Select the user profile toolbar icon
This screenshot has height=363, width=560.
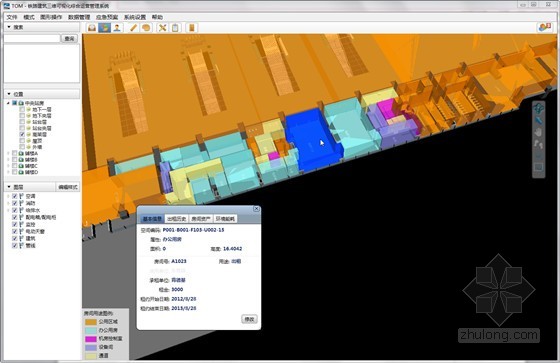[x=117, y=28]
